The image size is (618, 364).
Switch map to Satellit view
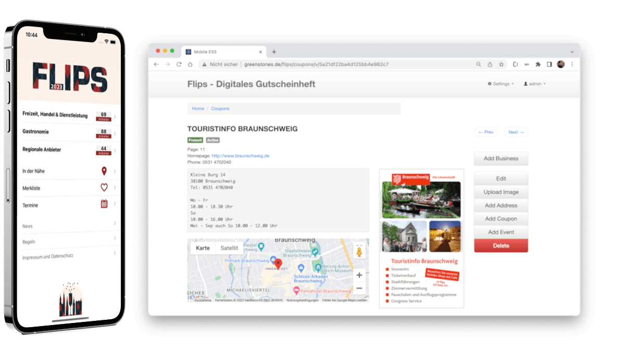point(229,248)
